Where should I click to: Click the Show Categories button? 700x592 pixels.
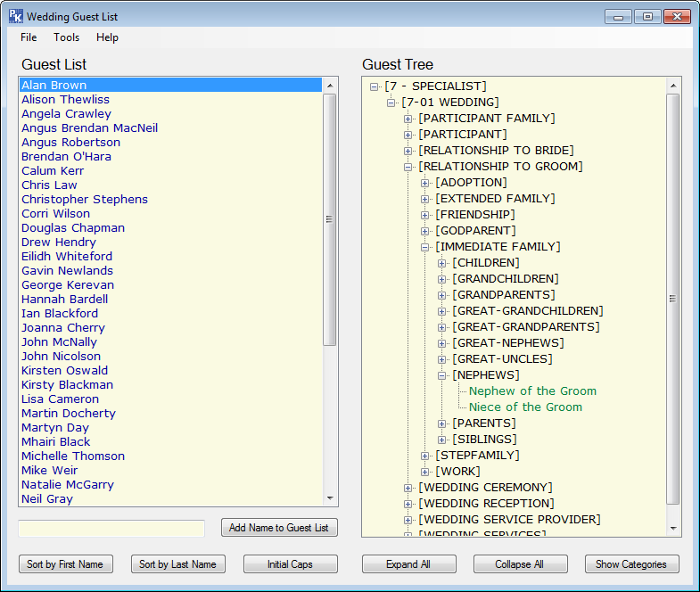click(631, 564)
